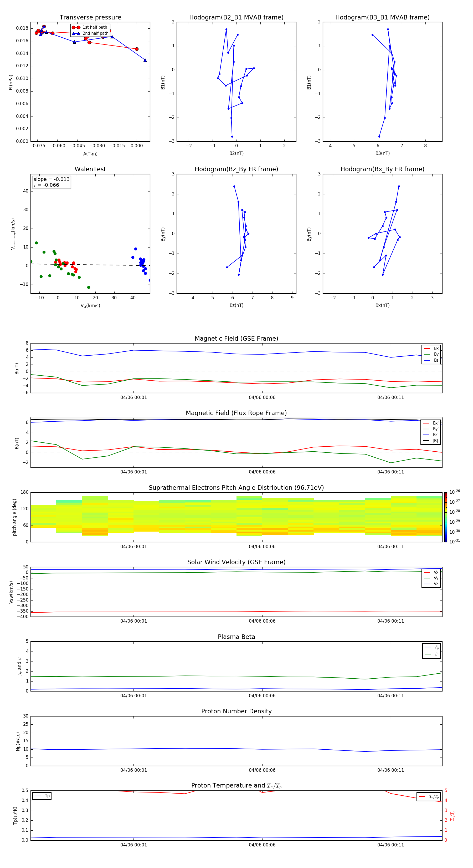Click the 'Pt(nPa)' y-axis label
Viewport: 473px width, 868px height.
[11, 82]
